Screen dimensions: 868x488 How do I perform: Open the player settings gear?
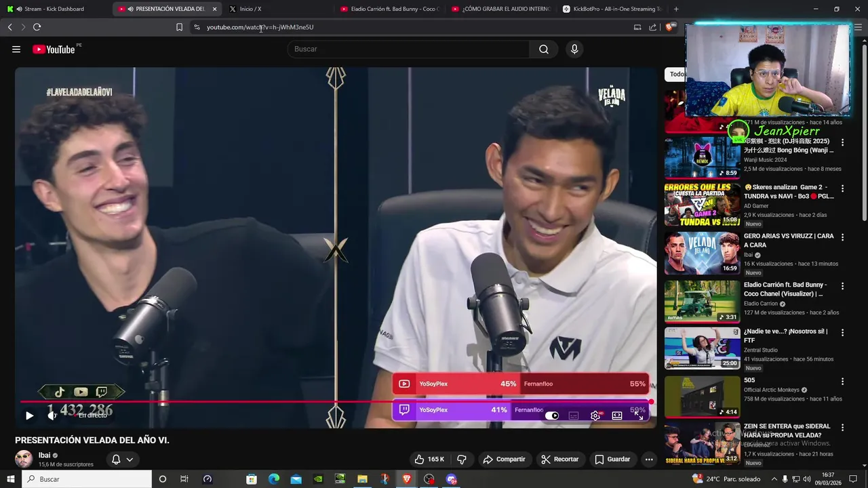coord(595,415)
